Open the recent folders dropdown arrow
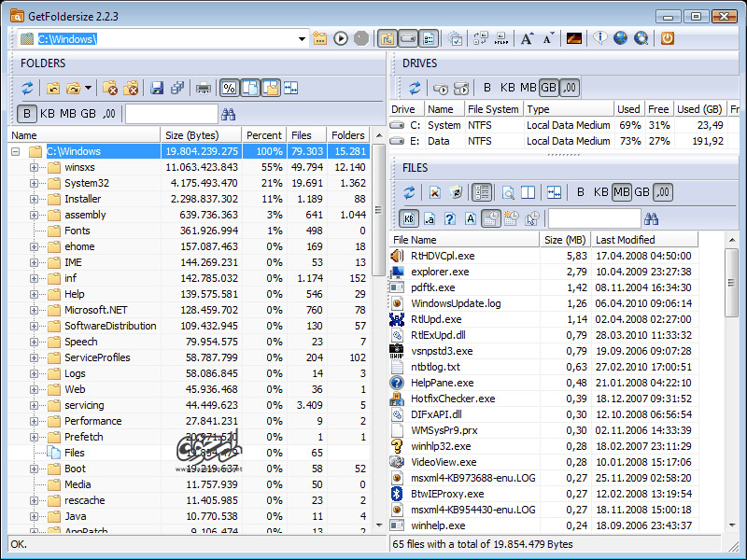 click(x=86, y=88)
